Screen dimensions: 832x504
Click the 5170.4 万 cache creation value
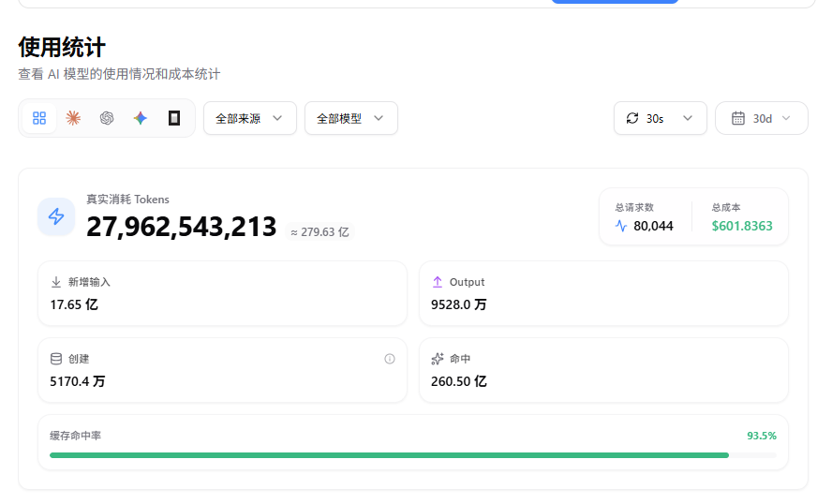tap(78, 381)
